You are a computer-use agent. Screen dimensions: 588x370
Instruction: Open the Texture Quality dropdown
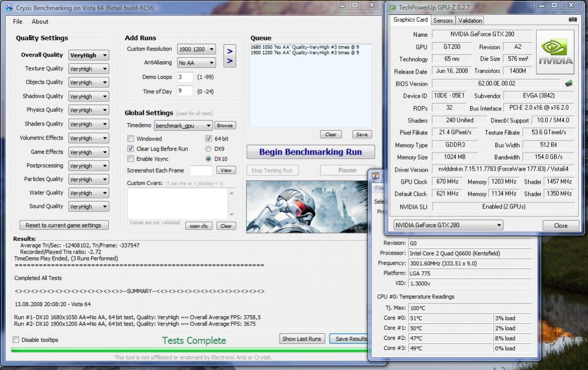click(x=89, y=69)
